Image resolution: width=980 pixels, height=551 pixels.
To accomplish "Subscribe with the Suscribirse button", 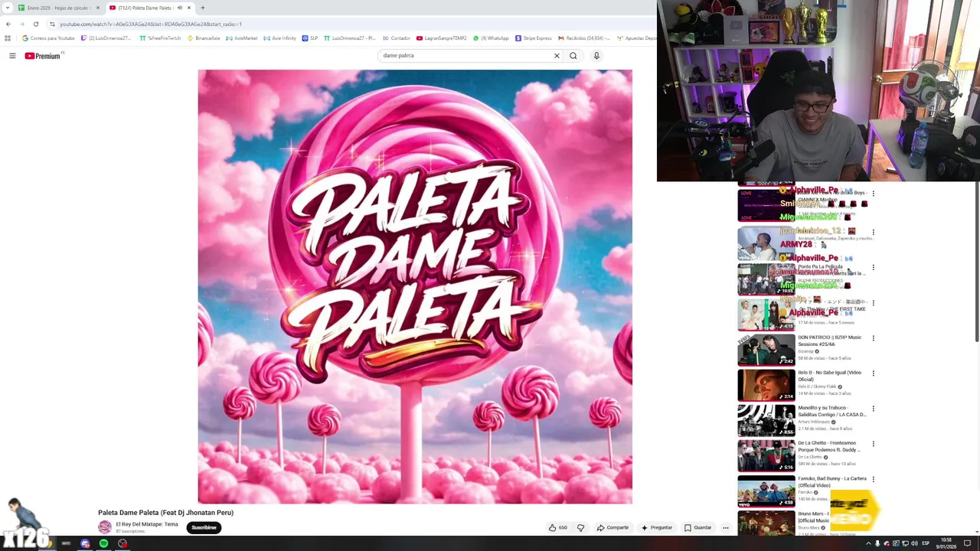I will click(x=204, y=527).
